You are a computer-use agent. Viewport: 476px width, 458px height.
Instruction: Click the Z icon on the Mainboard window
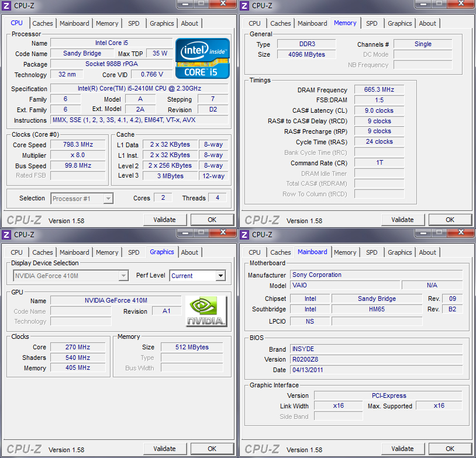tap(245, 234)
